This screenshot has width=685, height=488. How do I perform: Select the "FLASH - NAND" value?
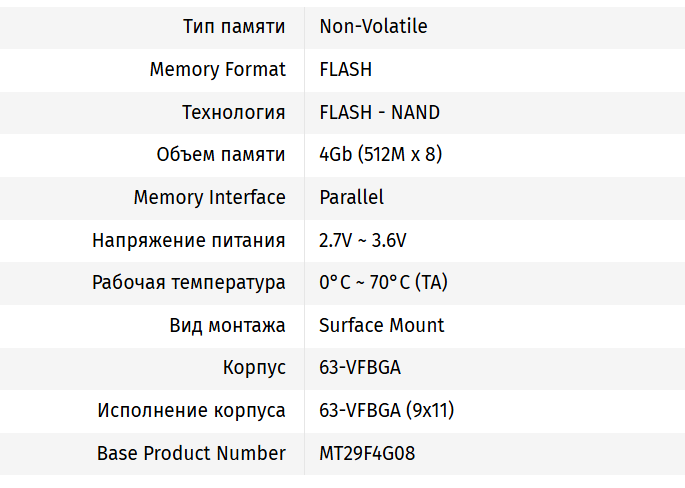(379, 112)
